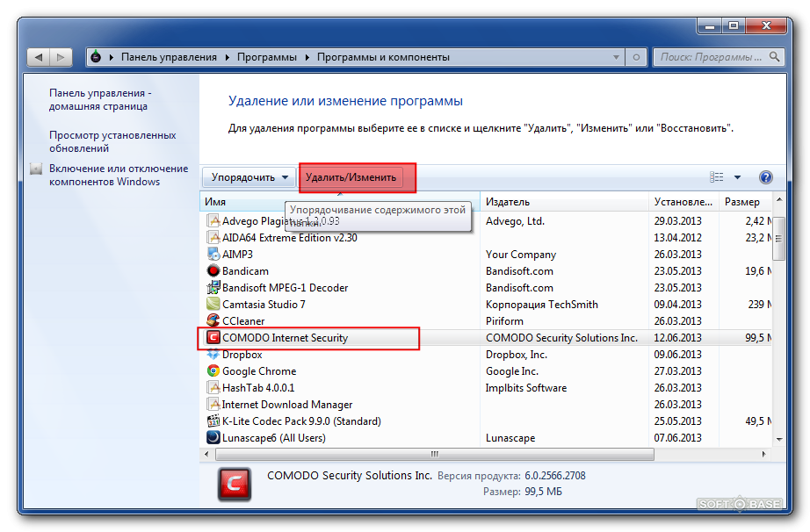Click the Internet Download Manager icon

pos(213,404)
